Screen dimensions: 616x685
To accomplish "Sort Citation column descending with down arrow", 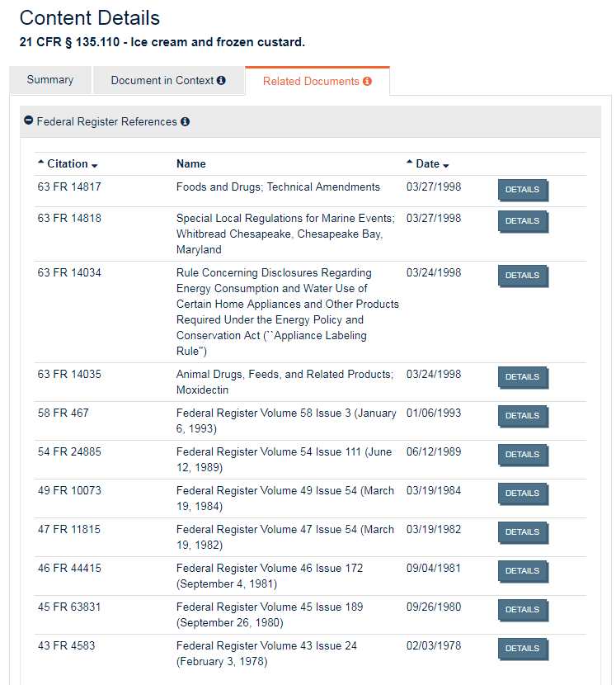I will [95, 165].
